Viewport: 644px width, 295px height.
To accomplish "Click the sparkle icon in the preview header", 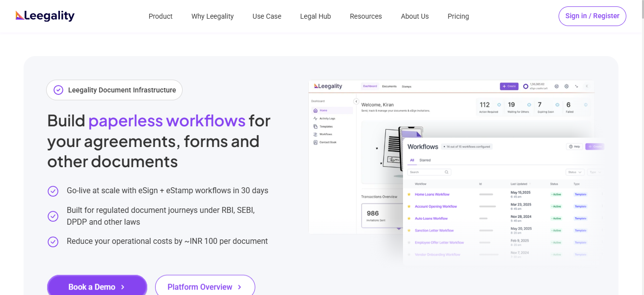I will [577, 86].
